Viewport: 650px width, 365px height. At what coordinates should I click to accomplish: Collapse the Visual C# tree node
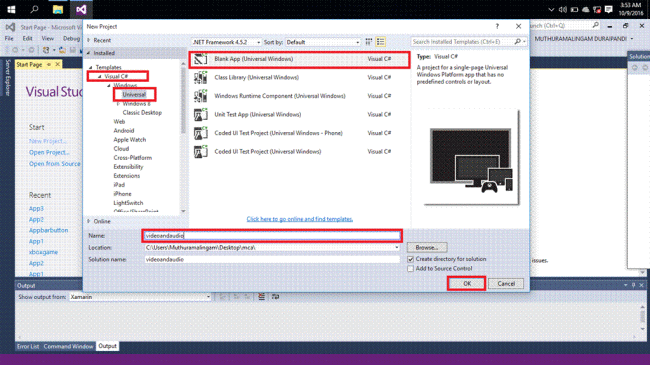(x=99, y=76)
